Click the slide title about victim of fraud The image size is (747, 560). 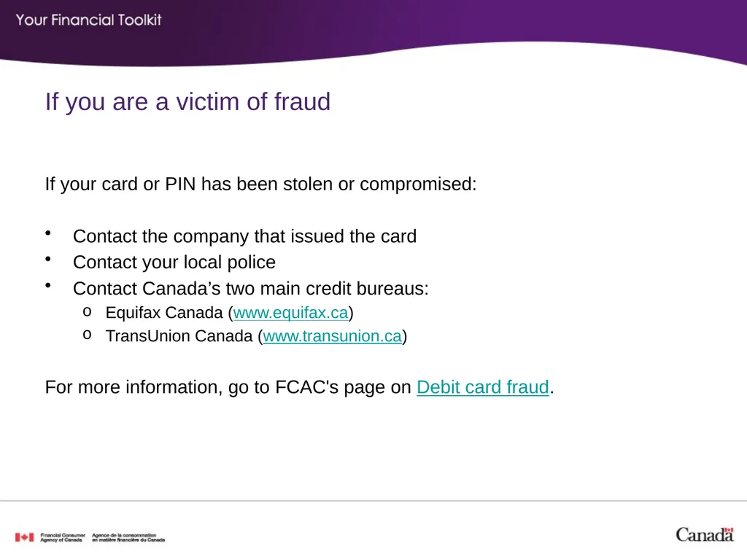[x=187, y=102]
